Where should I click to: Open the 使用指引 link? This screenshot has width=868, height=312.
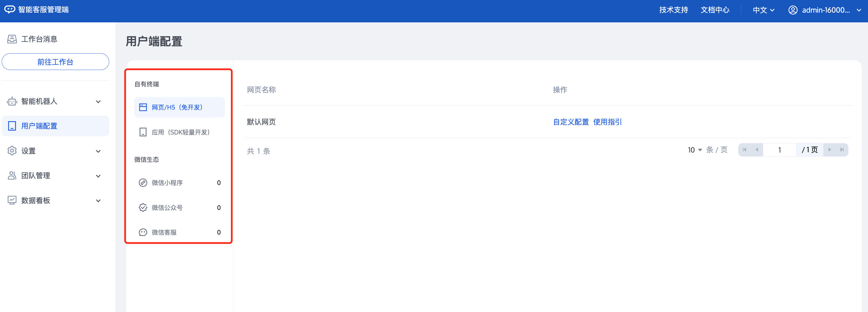[x=607, y=122]
